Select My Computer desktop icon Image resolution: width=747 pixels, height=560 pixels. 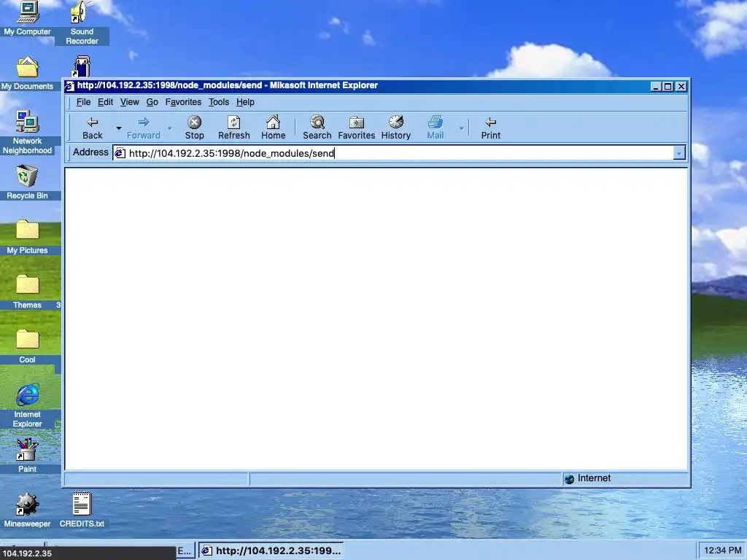point(27,18)
